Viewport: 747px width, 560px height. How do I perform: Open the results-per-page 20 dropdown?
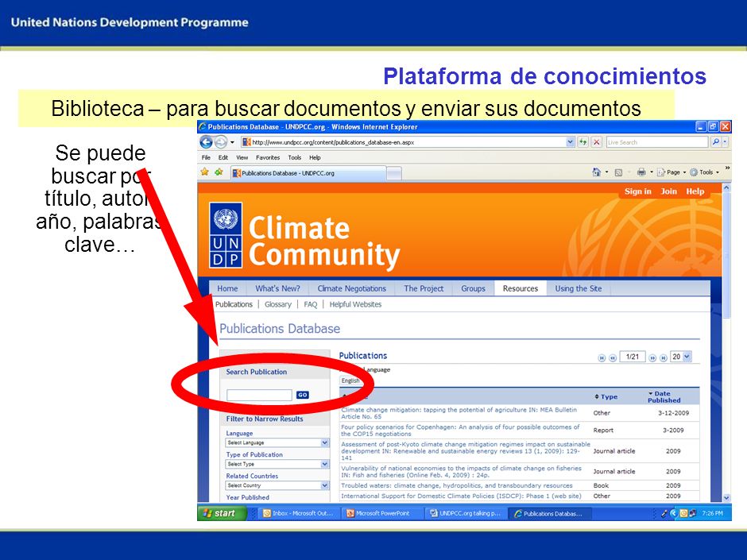[x=681, y=357]
